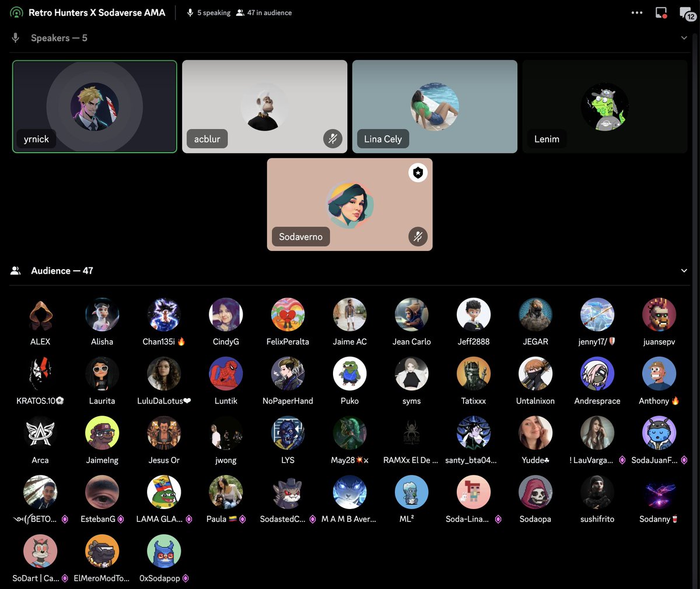Open santy_bta04's avatar

(x=473, y=433)
